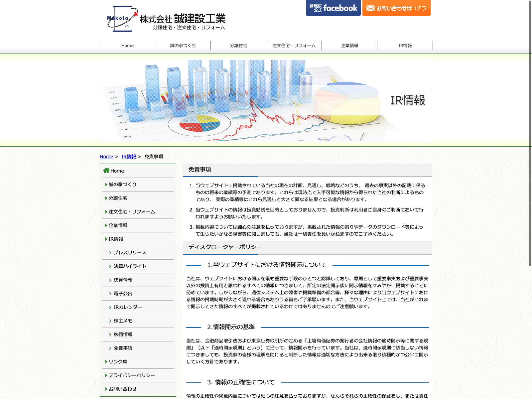Click the green house icon in sidebar
The width and height of the screenshot is (532, 399).
[x=106, y=171]
